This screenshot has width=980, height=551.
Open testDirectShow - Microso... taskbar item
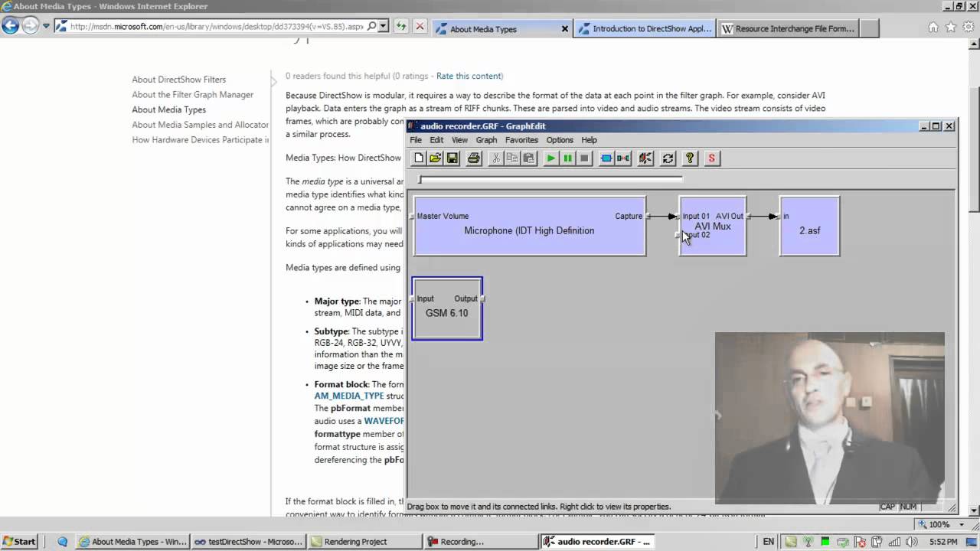click(249, 541)
